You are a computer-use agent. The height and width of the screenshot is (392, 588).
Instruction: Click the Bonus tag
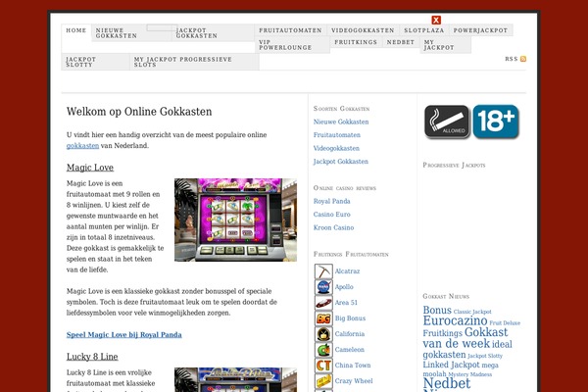tap(437, 310)
